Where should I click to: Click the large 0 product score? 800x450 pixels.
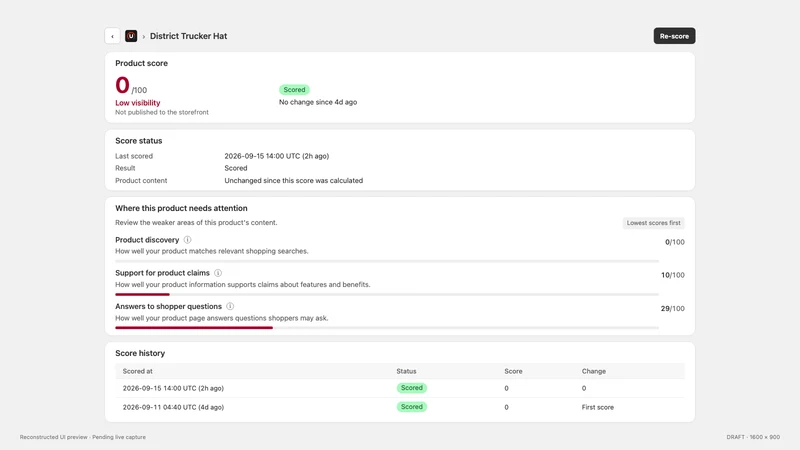(122, 85)
